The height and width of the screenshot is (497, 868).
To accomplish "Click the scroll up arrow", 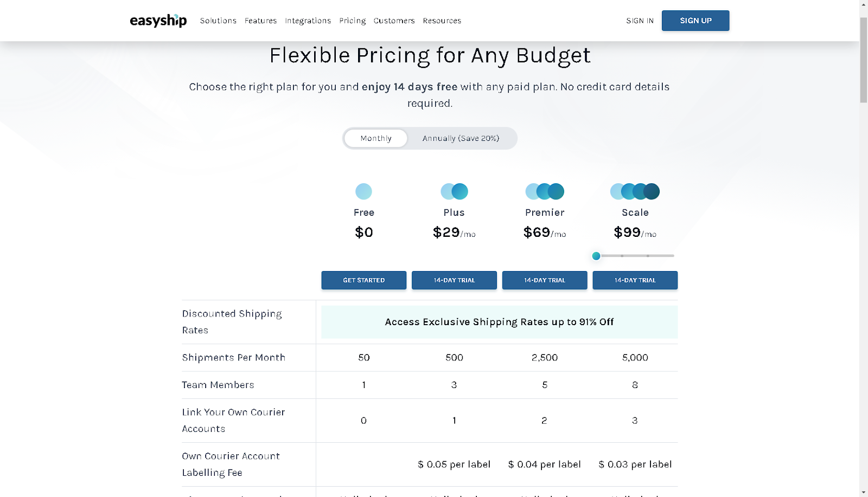I will [x=863, y=4].
